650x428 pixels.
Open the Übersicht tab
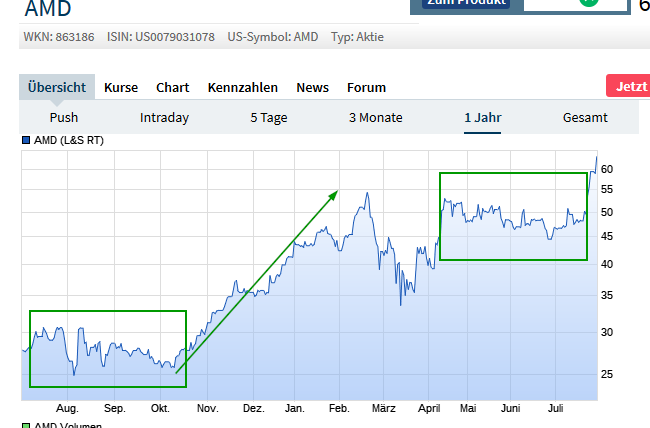click(x=57, y=87)
